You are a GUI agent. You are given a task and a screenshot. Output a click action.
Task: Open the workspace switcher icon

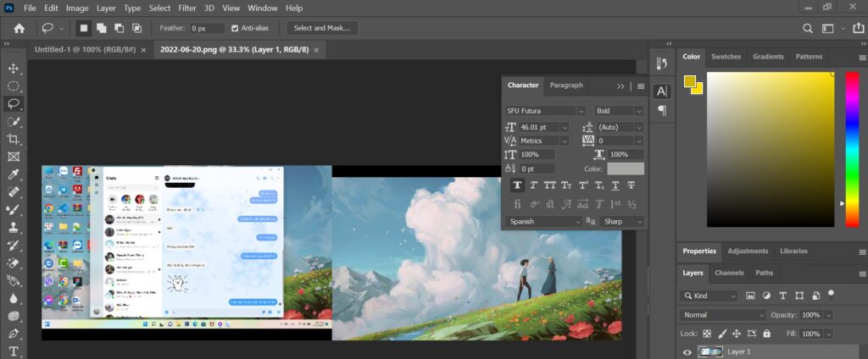click(x=827, y=28)
